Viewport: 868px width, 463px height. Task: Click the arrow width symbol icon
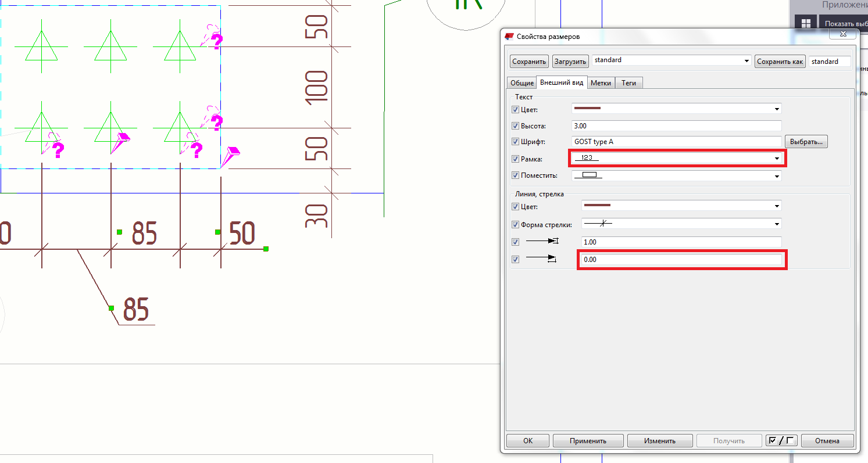(541, 260)
